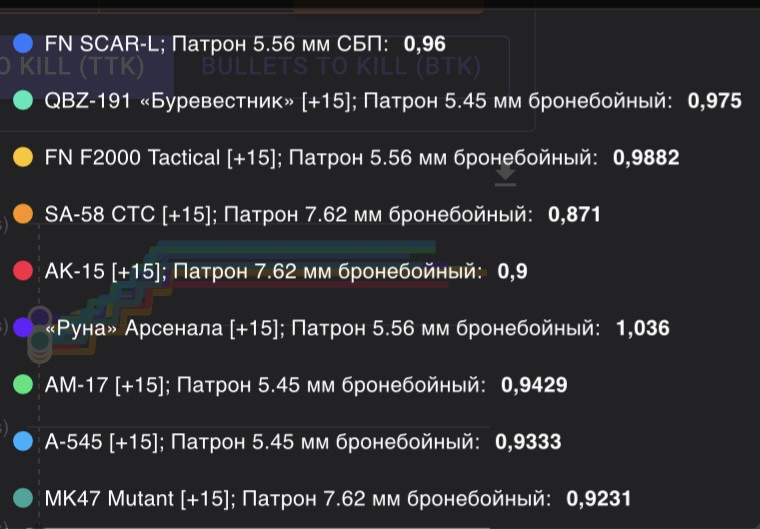Click the blue dot beside FN SCAR-L
The width and height of the screenshot is (760, 529).
(x=23, y=44)
